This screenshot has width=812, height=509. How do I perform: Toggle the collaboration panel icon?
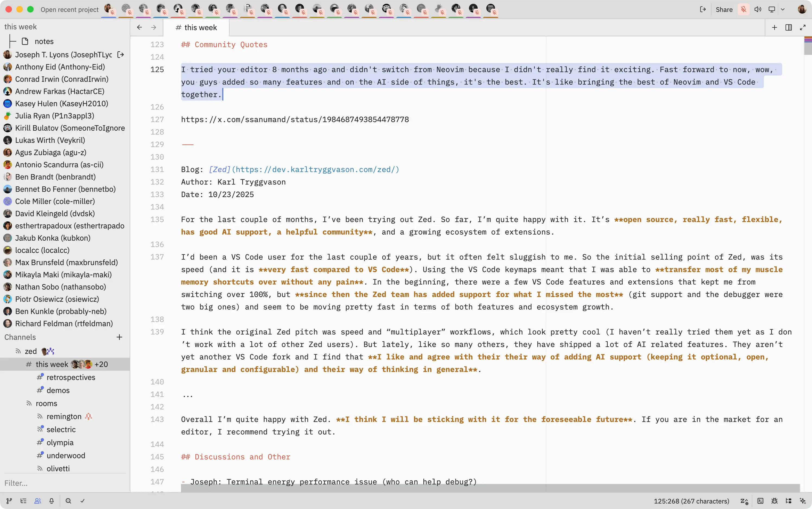(37, 501)
